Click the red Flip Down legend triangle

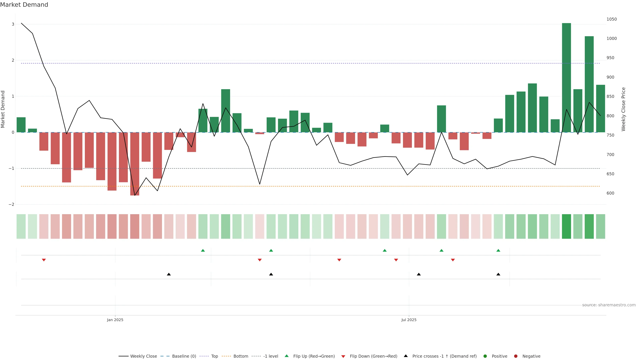point(343,356)
